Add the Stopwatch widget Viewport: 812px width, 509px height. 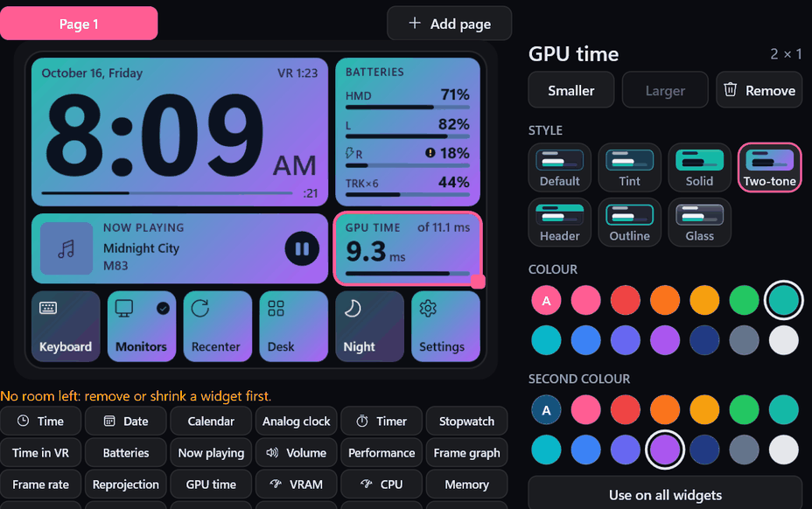point(466,421)
